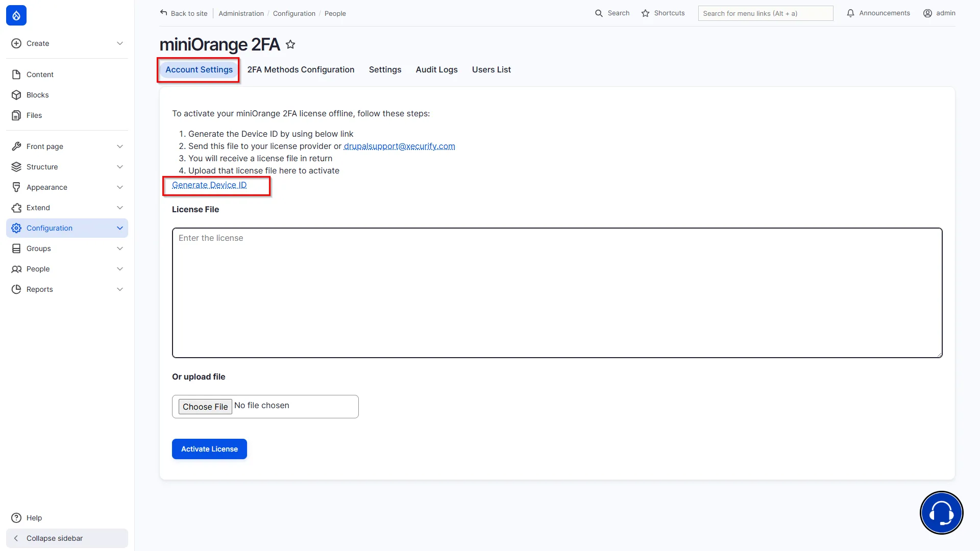Image resolution: width=980 pixels, height=551 pixels.
Task: Click the Search label in top bar
Action: (x=618, y=13)
